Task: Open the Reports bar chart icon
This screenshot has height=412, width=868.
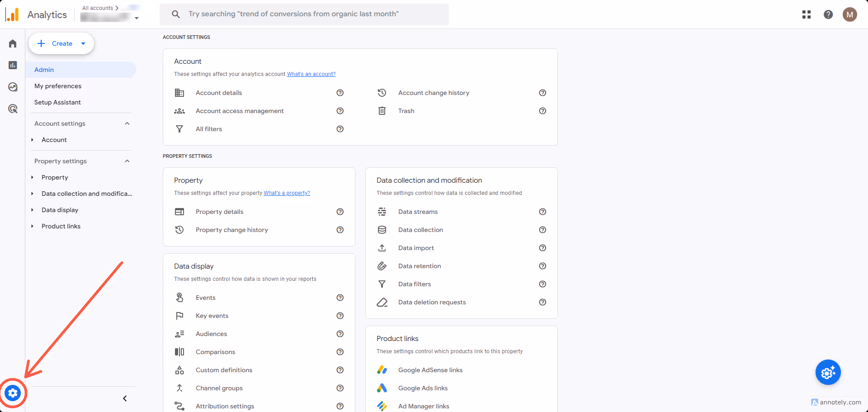Action: (13, 65)
